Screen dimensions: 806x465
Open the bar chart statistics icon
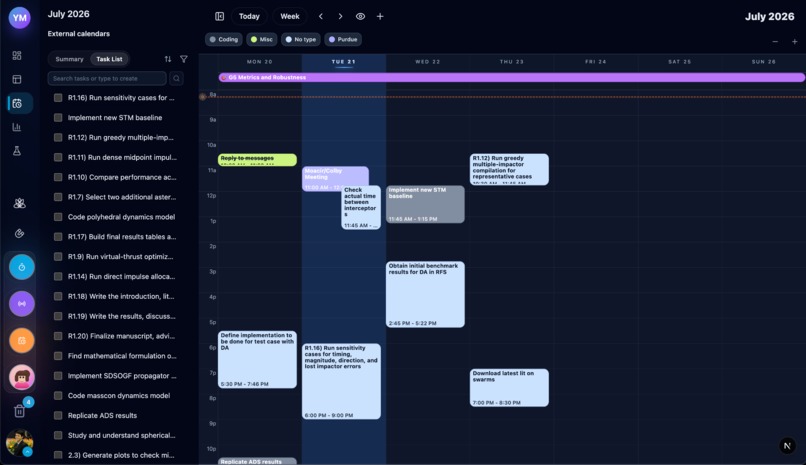17,127
